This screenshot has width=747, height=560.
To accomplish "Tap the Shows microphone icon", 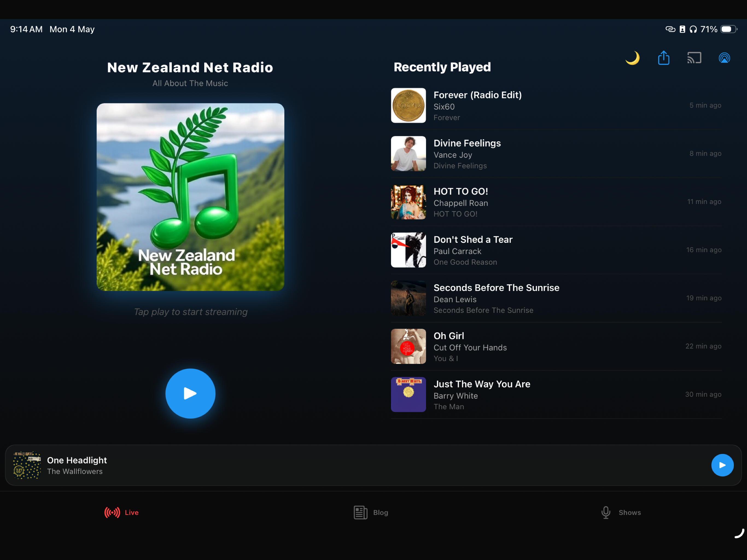I will [606, 512].
